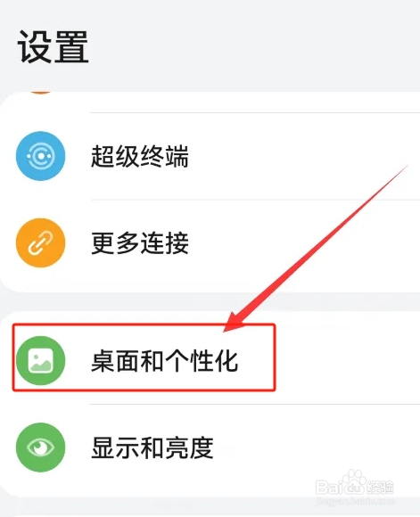Tap the partially hidden orange icon at list top

coord(41,92)
